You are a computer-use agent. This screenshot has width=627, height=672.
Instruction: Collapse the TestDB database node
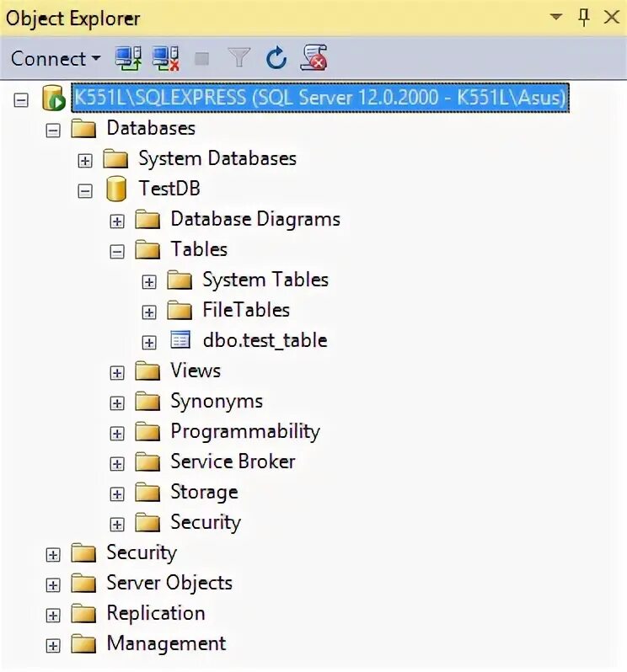[85, 191]
